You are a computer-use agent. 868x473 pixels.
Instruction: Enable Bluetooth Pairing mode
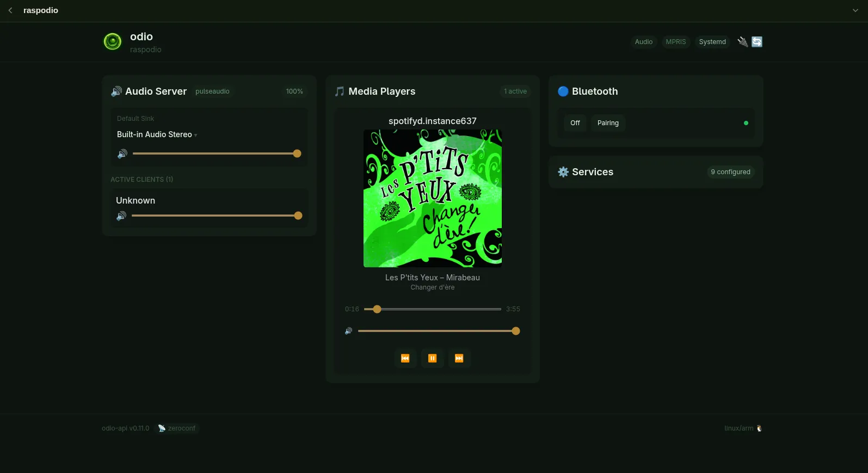pos(608,123)
